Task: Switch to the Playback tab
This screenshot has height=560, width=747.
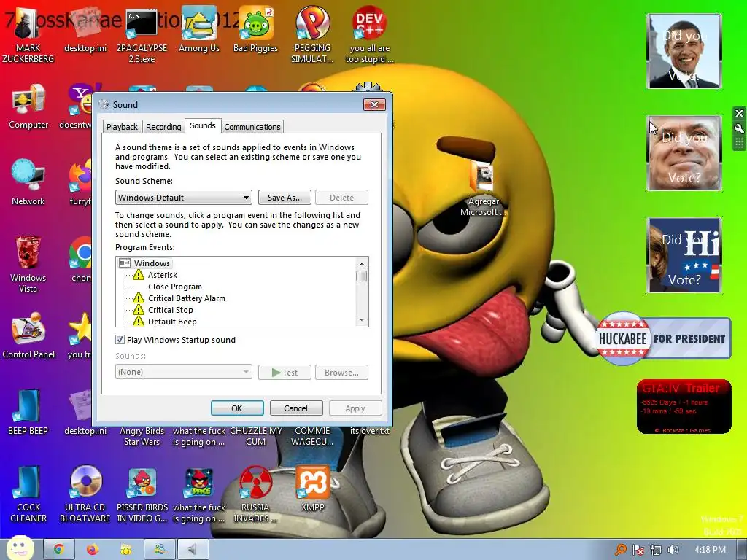Action: pyautogui.click(x=122, y=127)
